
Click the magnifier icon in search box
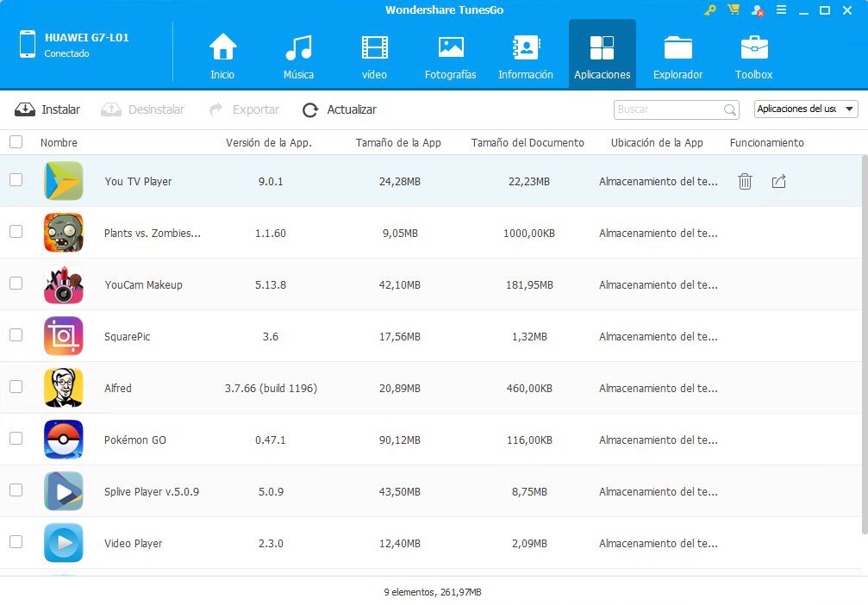pyautogui.click(x=730, y=110)
